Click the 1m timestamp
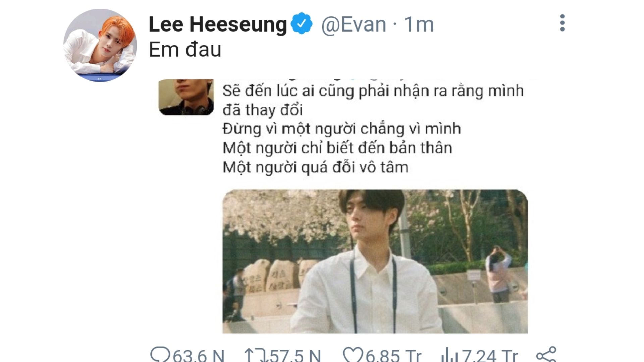 tap(419, 24)
